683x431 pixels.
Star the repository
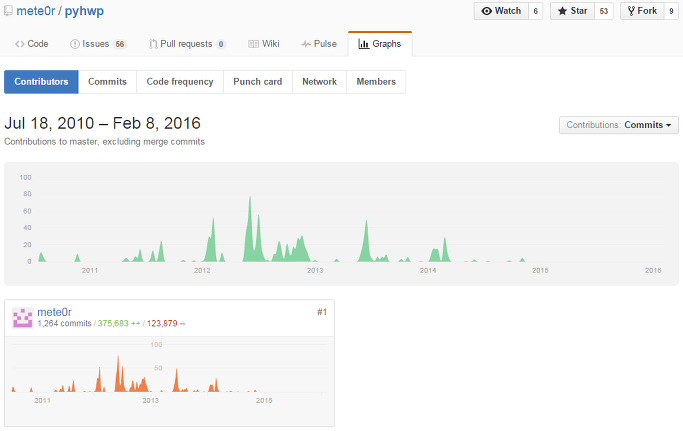pyautogui.click(x=572, y=11)
